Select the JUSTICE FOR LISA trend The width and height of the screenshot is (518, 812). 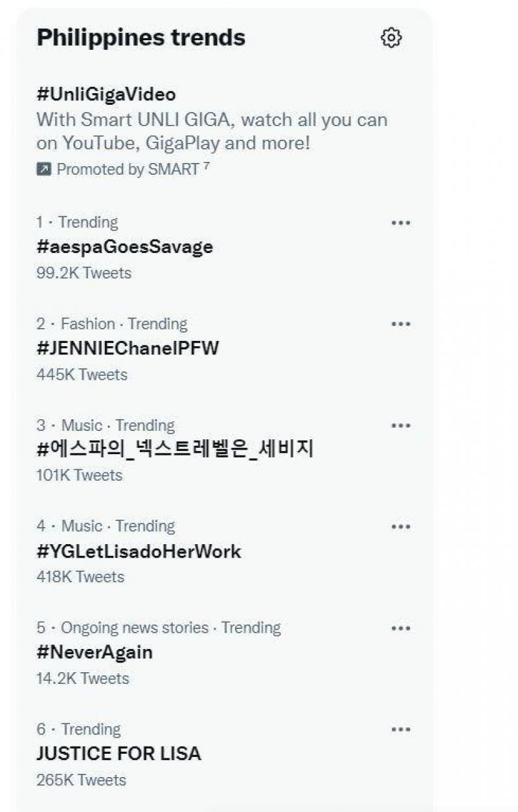[x=118, y=754]
